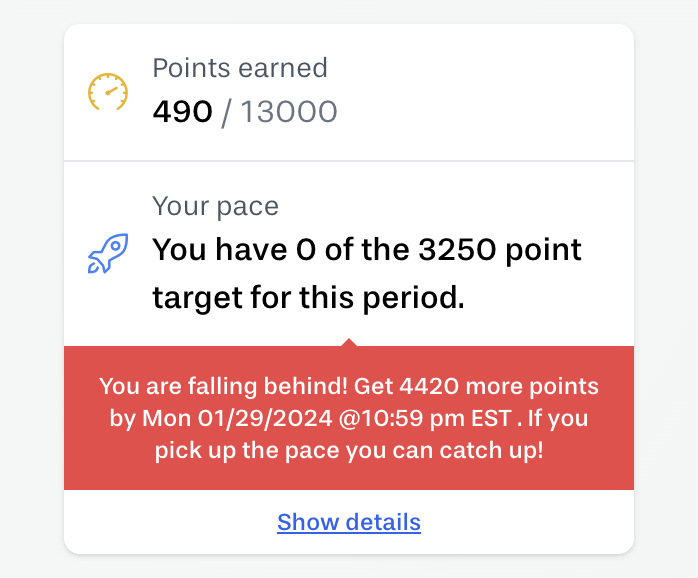This screenshot has width=698, height=578.
Task: Click the 'You have 0' pace text
Action: [234, 249]
